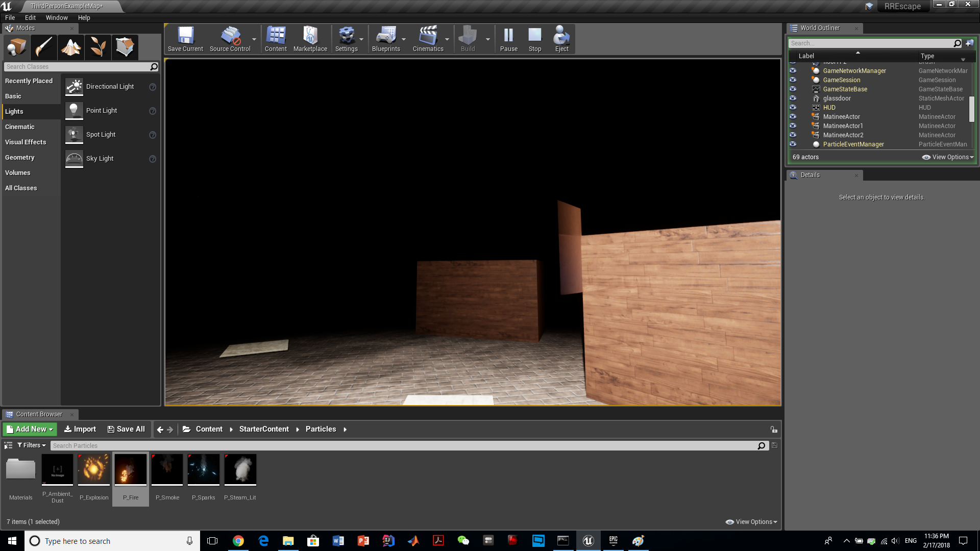Image resolution: width=980 pixels, height=551 pixels.
Task: Expand the Filters dropdown in Content Browser
Action: coord(32,445)
